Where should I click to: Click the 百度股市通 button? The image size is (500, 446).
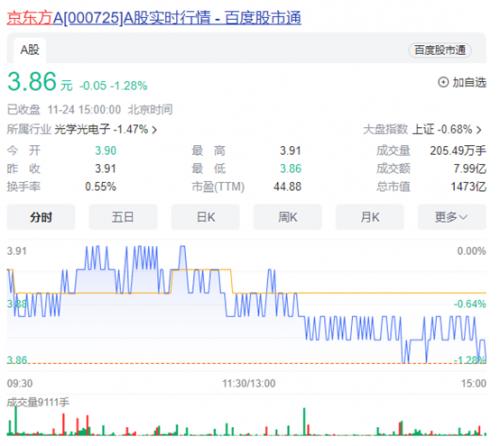coord(440,50)
